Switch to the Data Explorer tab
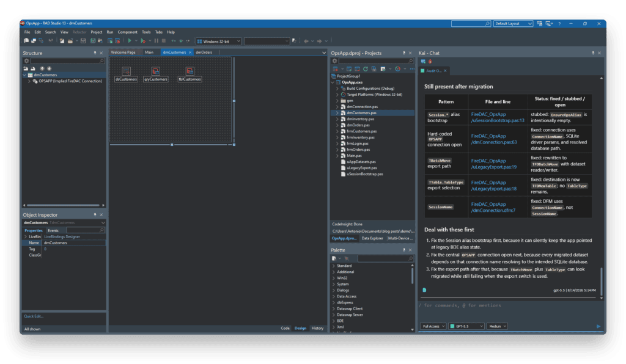Screen dimensions: 626x364 click(x=372, y=238)
